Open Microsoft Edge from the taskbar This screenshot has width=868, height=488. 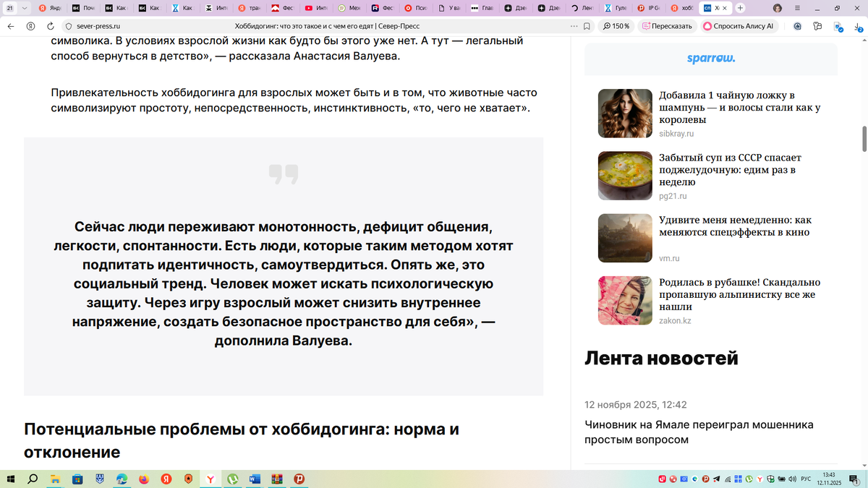click(122, 479)
